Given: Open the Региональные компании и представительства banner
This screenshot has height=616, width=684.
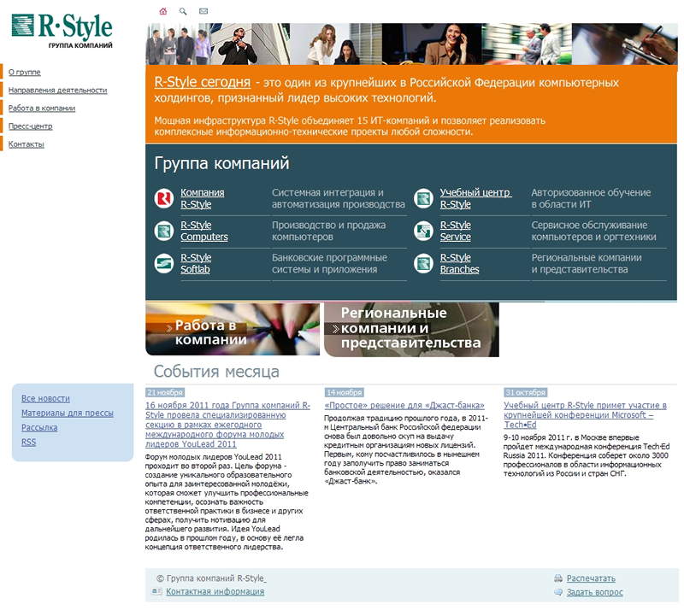Looking at the screenshot, I should [411, 330].
